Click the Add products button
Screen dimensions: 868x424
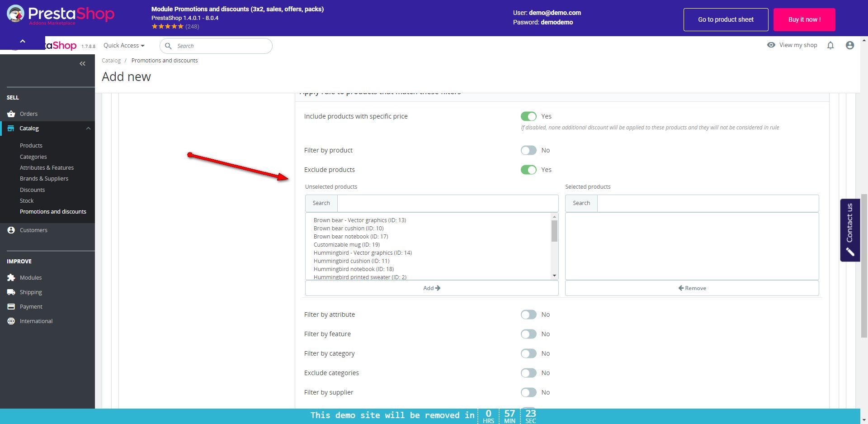click(x=431, y=288)
